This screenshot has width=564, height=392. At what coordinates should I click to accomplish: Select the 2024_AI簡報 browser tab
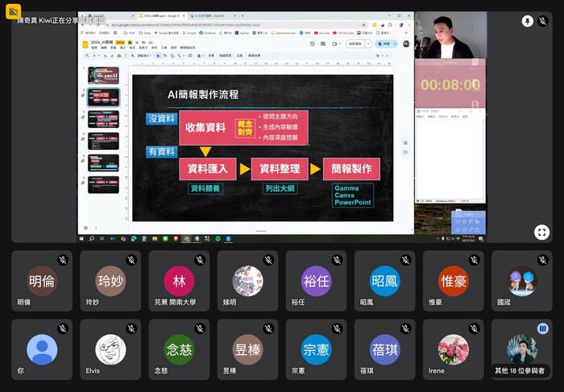tap(161, 15)
